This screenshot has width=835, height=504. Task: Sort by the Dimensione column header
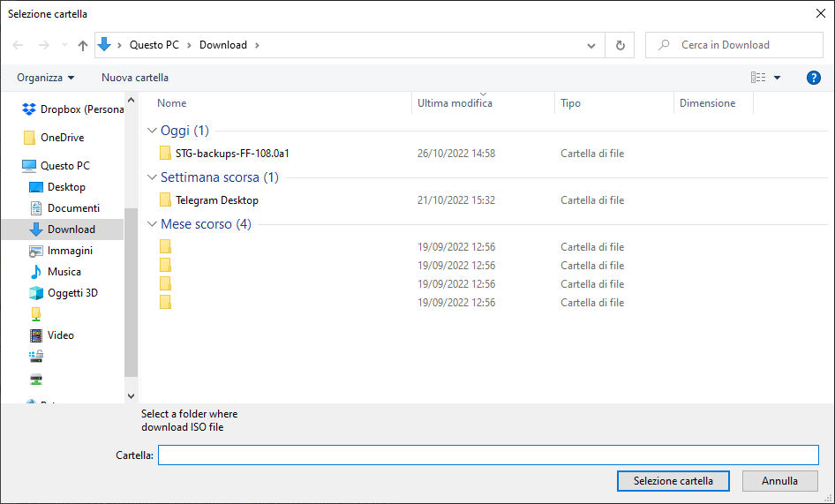click(x=707, y=103)
